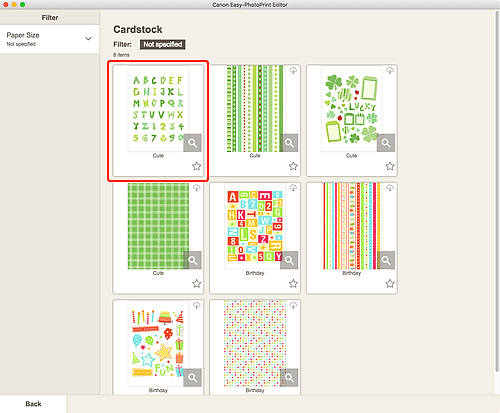Viewport: 500px width, 413px height.
Task: Magnify the green plaid Cute template
Action: click(192, 260)
